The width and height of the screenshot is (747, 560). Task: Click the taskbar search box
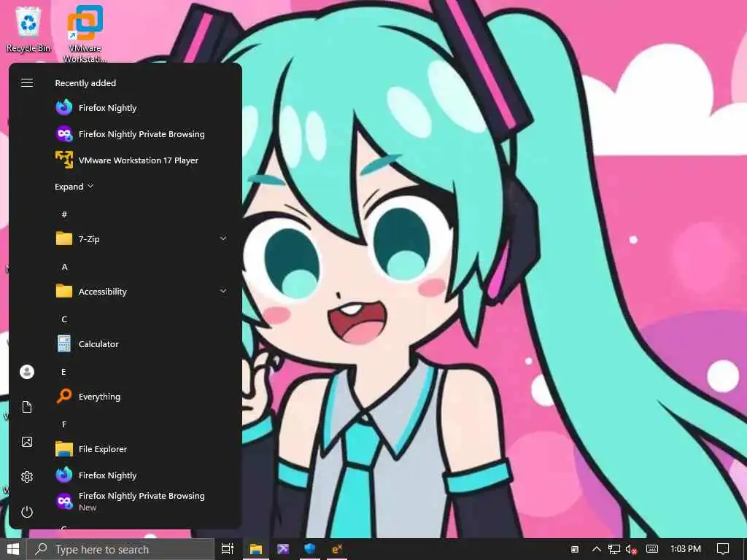pos(120,549)
